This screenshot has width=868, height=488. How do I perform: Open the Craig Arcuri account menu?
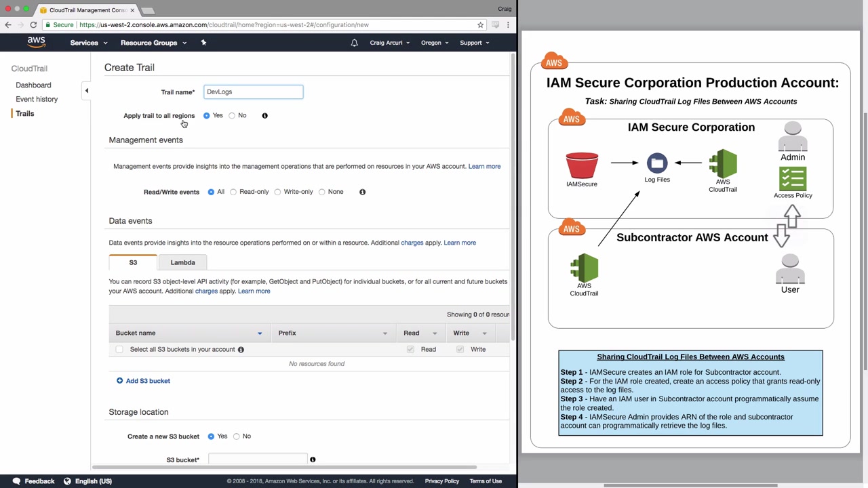tap(389, 43)
